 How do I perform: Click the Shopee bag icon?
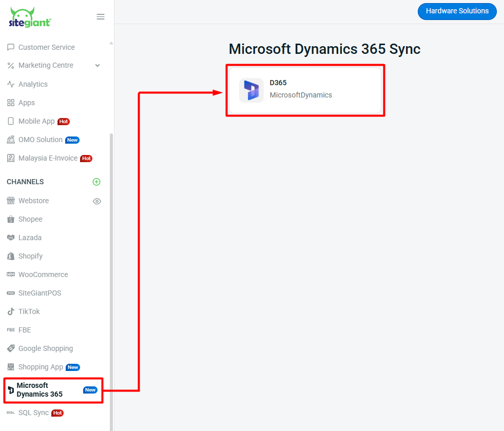pos(11,219)
